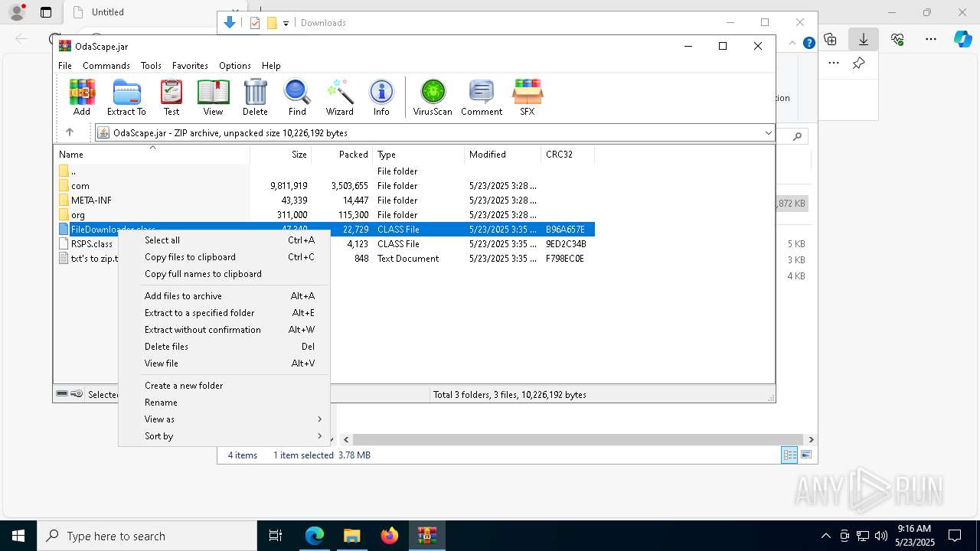Choose Delete files from context menu
Image resolution: width=980 pixels, height=551 pixels.
click(x=224, y=347)
